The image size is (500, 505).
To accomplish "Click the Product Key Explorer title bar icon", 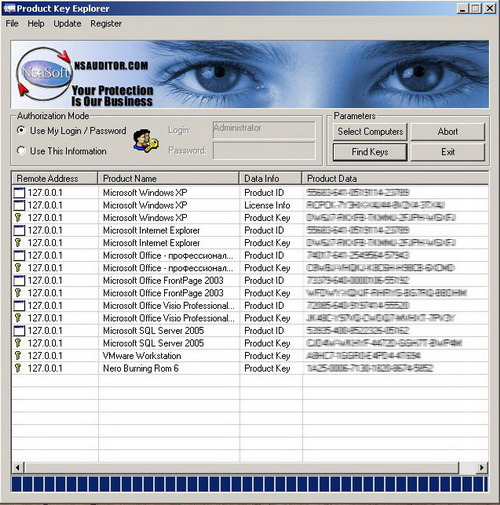I will point(9,8).
